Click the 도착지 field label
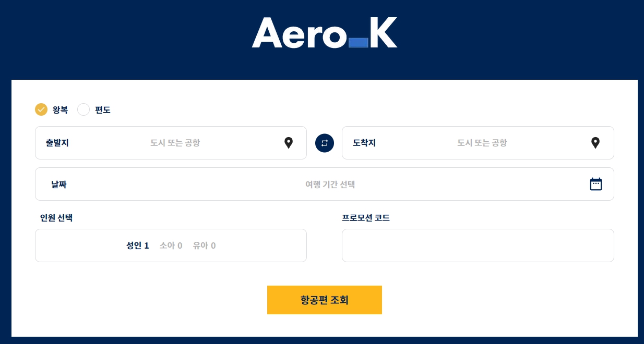The height and width of the screenshot is (344, 644). [364, 143]
